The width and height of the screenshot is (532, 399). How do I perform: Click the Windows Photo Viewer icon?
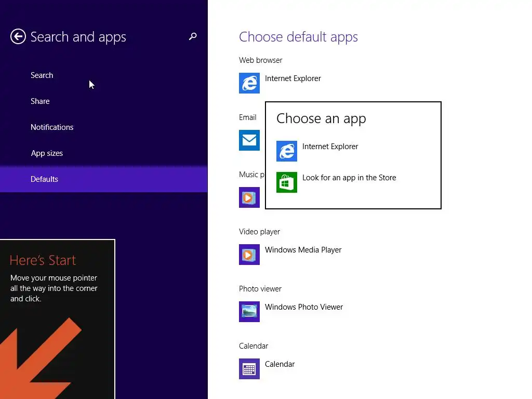249,312
